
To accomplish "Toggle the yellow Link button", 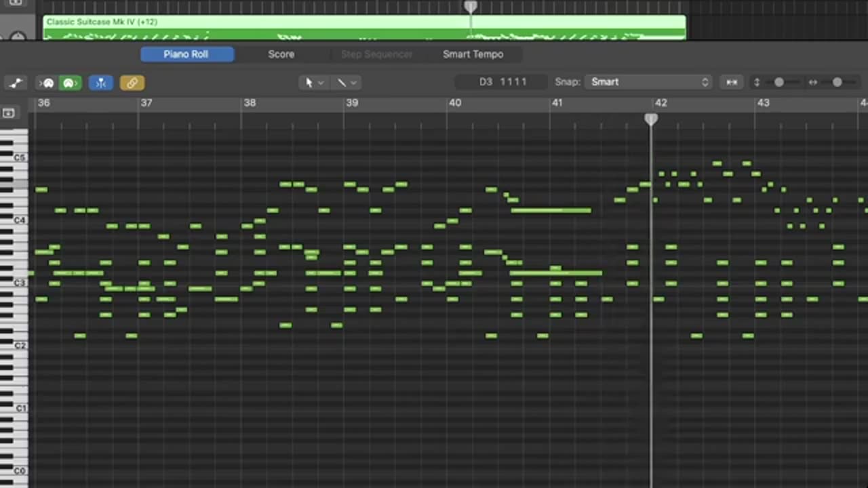I will click(132, 83).
